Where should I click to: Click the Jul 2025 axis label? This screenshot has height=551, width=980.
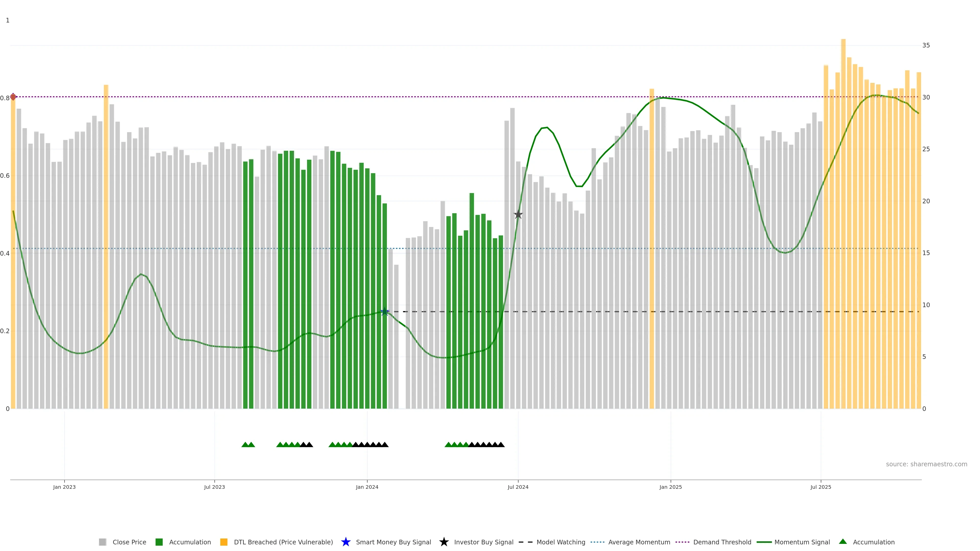(x=820, y=487)
